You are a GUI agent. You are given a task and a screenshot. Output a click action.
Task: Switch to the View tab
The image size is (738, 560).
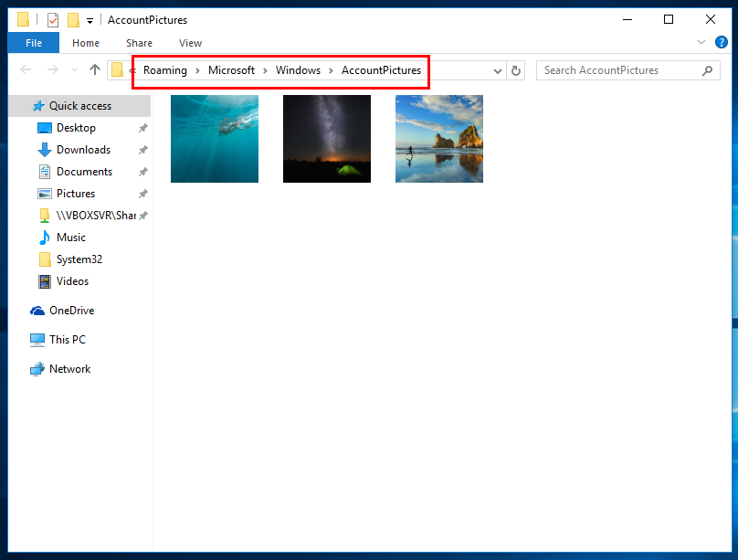190,43
